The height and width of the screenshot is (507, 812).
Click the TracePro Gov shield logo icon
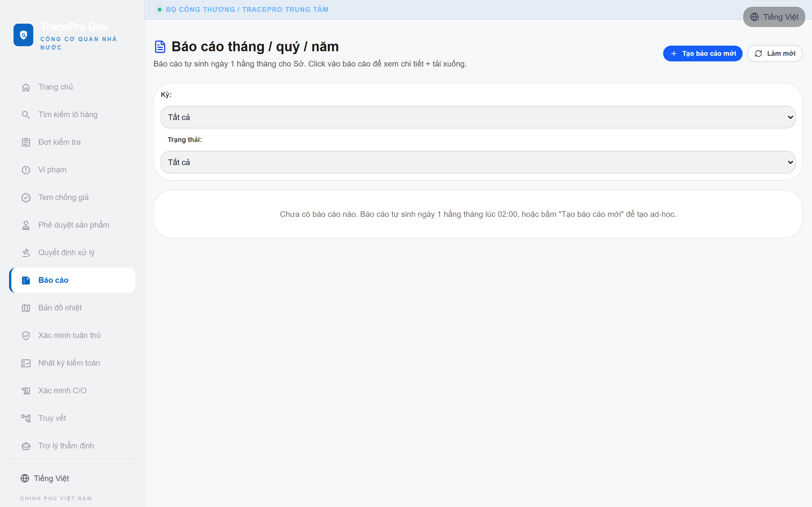coord(23,35)
